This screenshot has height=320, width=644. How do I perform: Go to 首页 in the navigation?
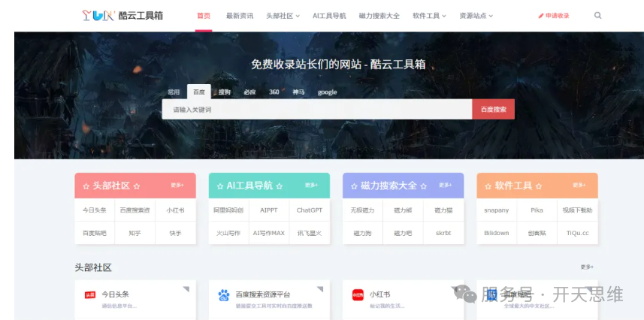[204, 16]
